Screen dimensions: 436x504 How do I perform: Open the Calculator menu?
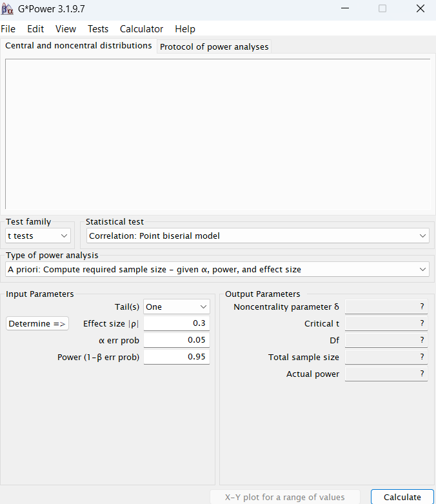(141, 29)
